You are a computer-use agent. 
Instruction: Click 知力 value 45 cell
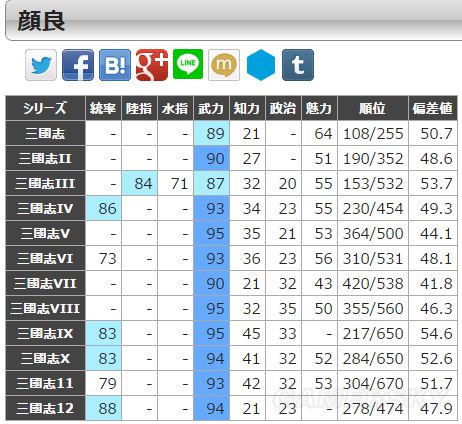click(x=247, y=333)
